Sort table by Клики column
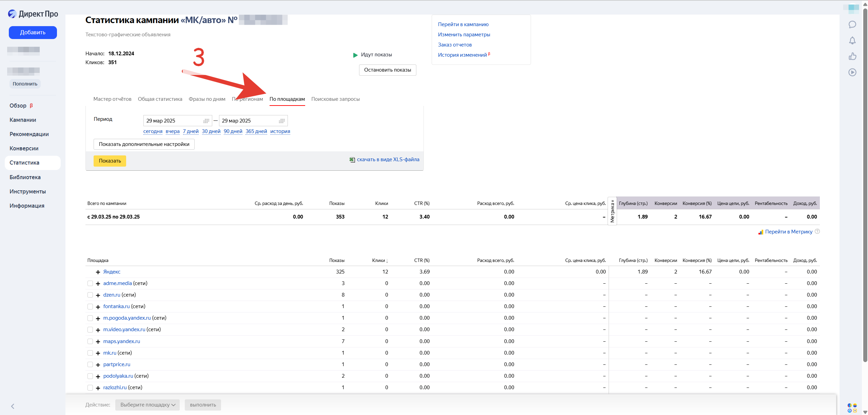 380,260
